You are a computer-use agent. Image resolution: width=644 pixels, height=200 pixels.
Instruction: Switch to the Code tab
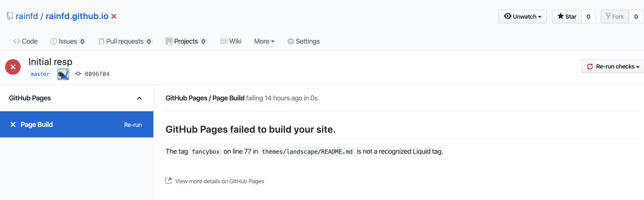pos(25,41)
